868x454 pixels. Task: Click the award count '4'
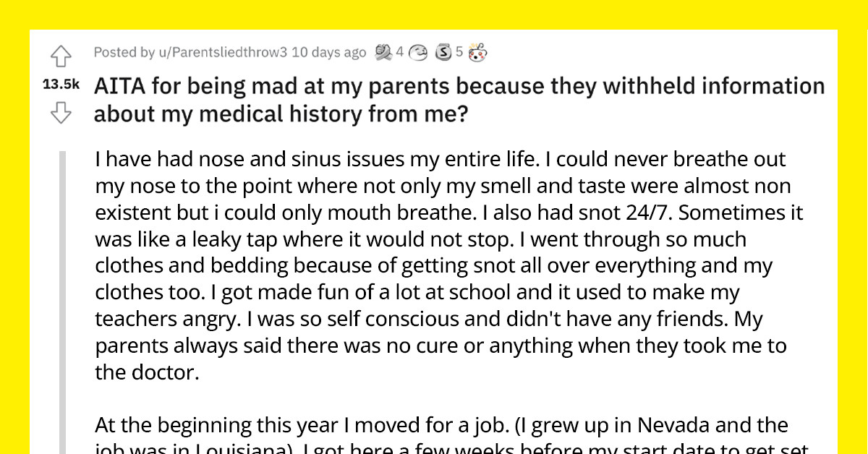(400, 52)
